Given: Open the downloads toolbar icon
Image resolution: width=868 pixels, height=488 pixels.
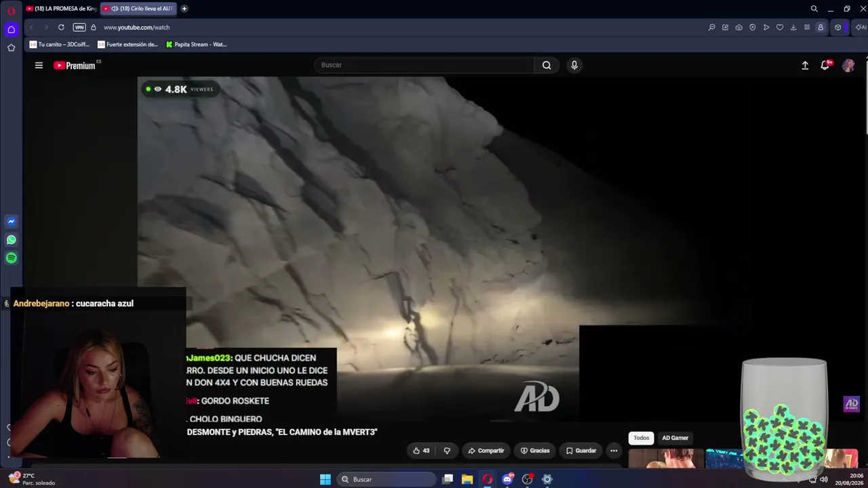Looking at the screenshot, I should point(793,27).
